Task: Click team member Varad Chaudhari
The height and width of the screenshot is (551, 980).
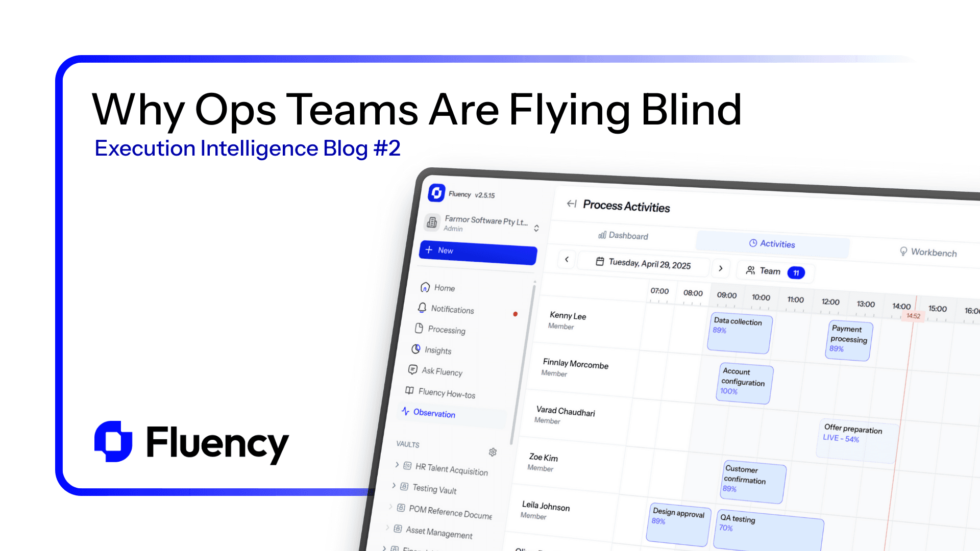Action: (x=566, y=411)
